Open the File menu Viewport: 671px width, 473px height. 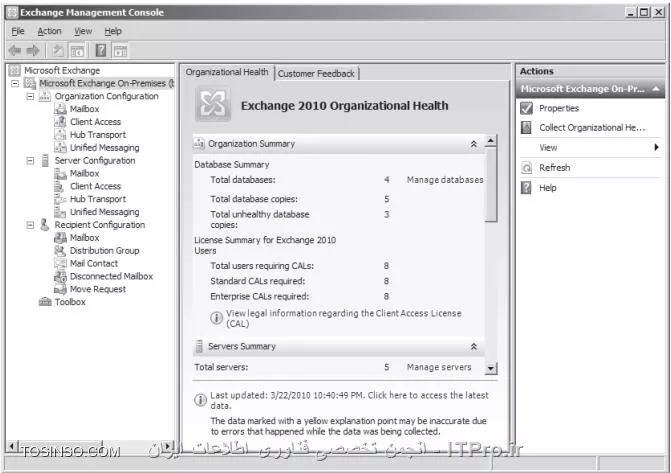click(x=18, y=31)
